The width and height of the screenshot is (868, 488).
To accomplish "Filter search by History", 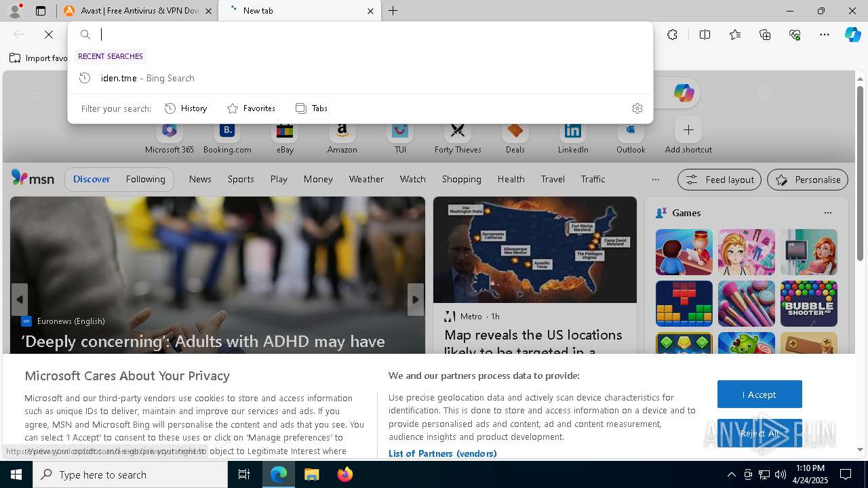I will (186, 108).
